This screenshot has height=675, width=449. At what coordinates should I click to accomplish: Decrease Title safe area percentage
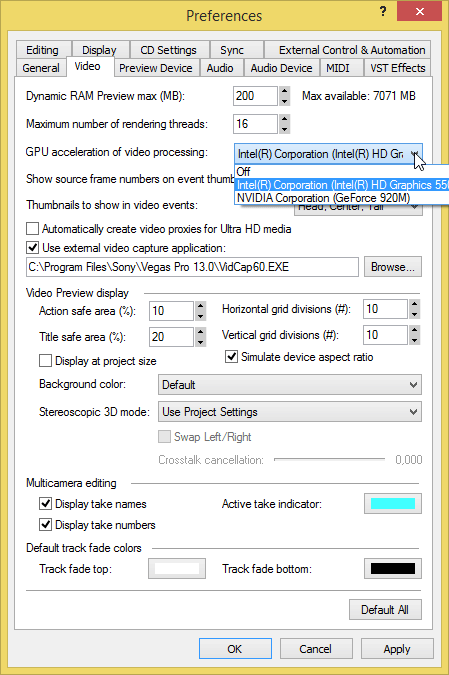pos(200,342)
